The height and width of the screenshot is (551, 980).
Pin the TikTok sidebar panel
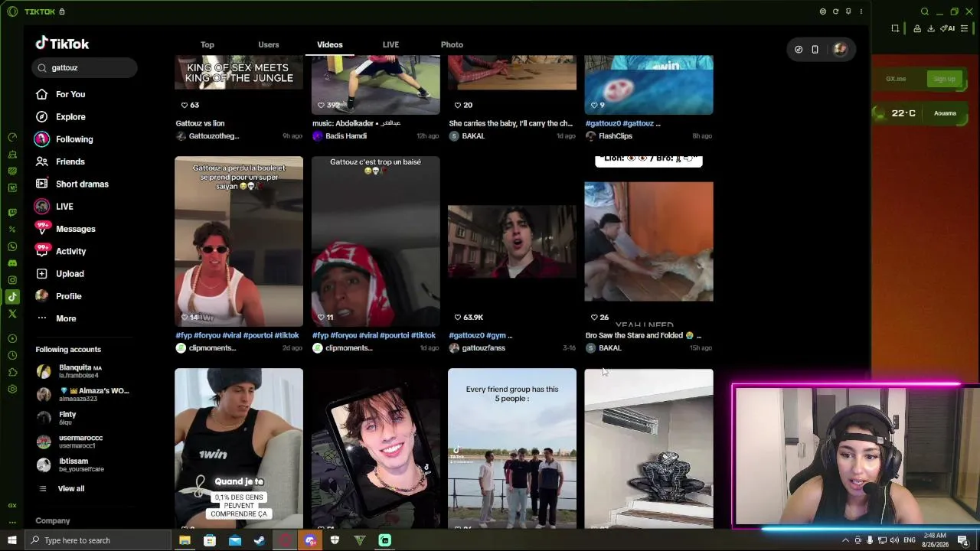pos(848,11)
